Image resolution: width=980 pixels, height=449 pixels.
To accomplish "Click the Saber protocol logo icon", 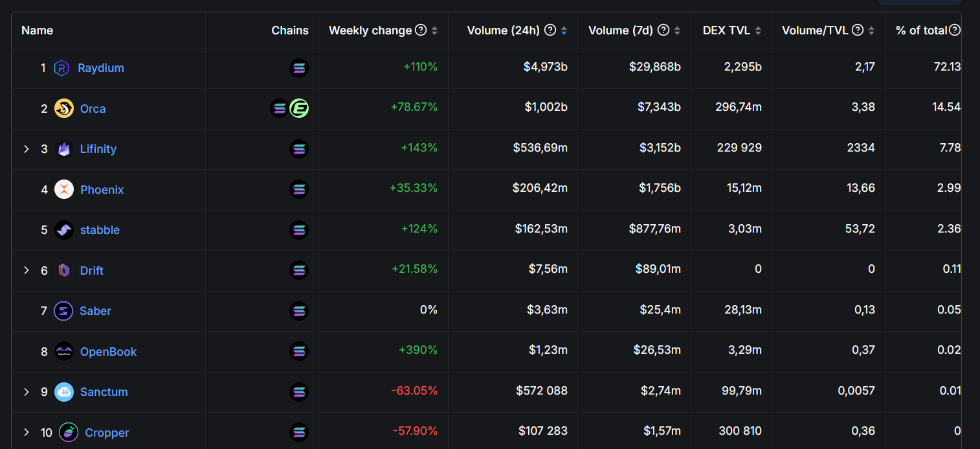I will pos(63,311).
